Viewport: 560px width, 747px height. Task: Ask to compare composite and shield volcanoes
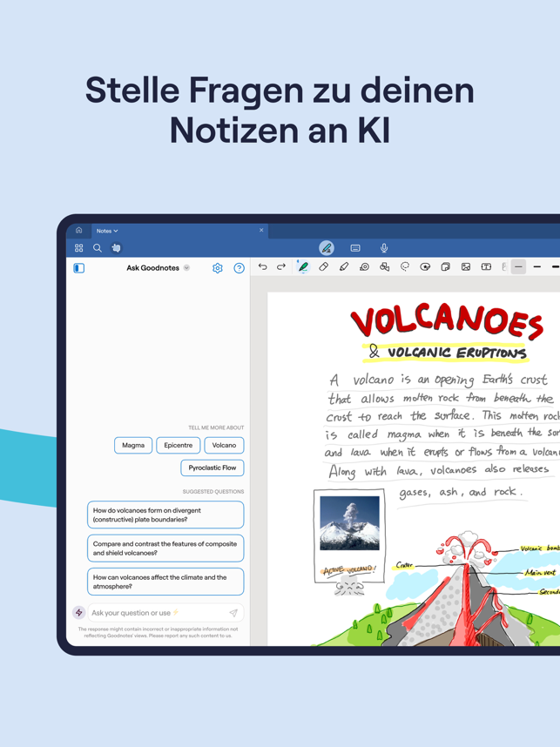point(165,548)
